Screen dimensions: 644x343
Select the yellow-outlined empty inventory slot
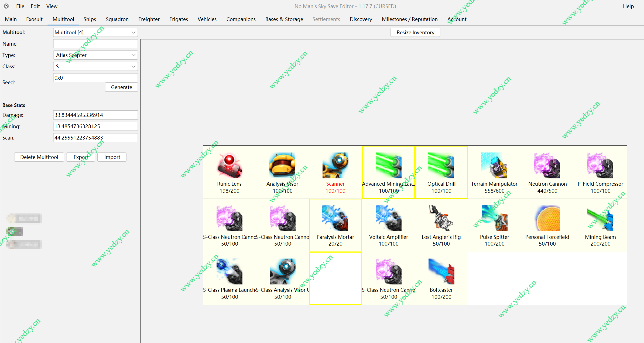(335, 278)
